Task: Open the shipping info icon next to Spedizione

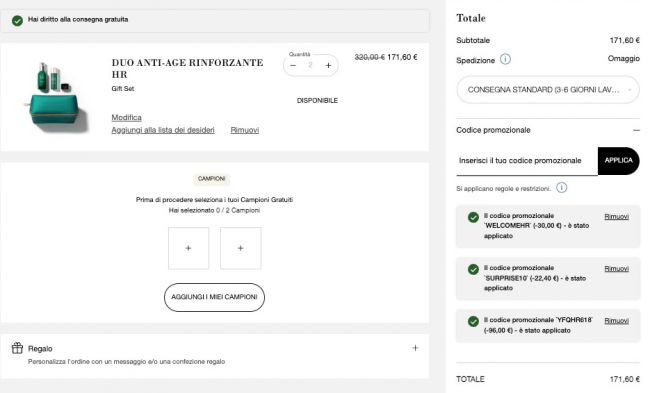Action: point(505,59)
